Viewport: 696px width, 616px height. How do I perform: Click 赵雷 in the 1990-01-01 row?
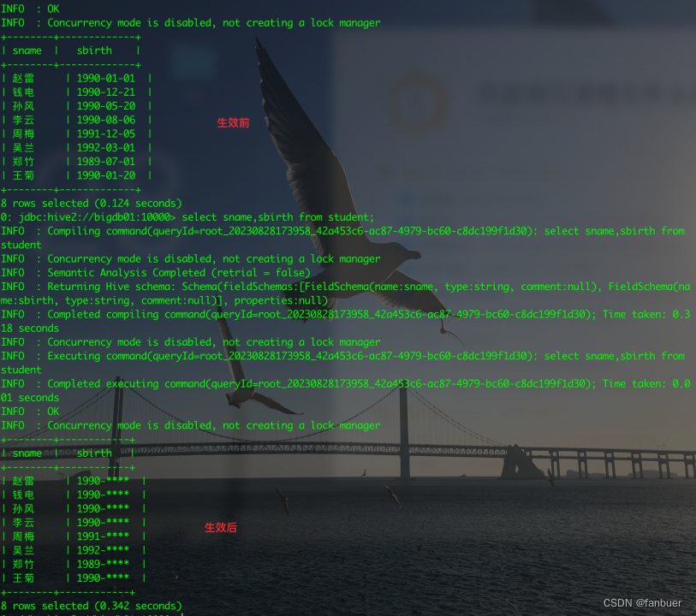click(23, 79)
